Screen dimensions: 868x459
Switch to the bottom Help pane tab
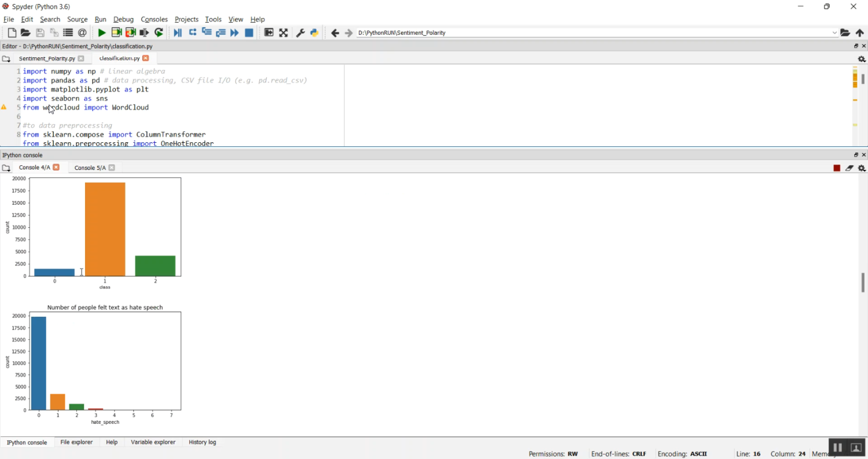click(112, 442)
